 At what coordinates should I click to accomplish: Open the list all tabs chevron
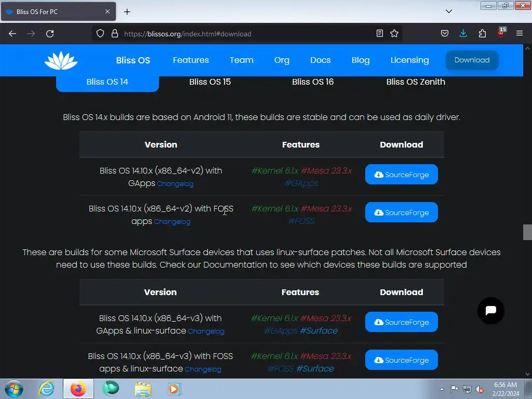[448, 11]
